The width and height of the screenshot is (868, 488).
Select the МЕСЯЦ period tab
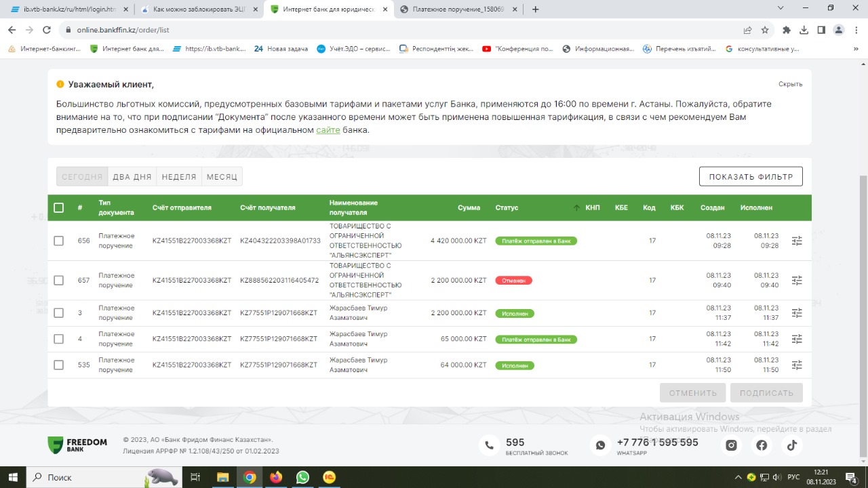[222, 177]
